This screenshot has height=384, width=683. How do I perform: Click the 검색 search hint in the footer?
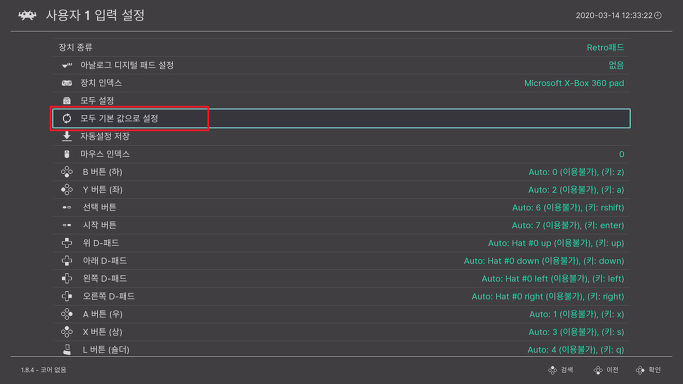pos(561,370)
